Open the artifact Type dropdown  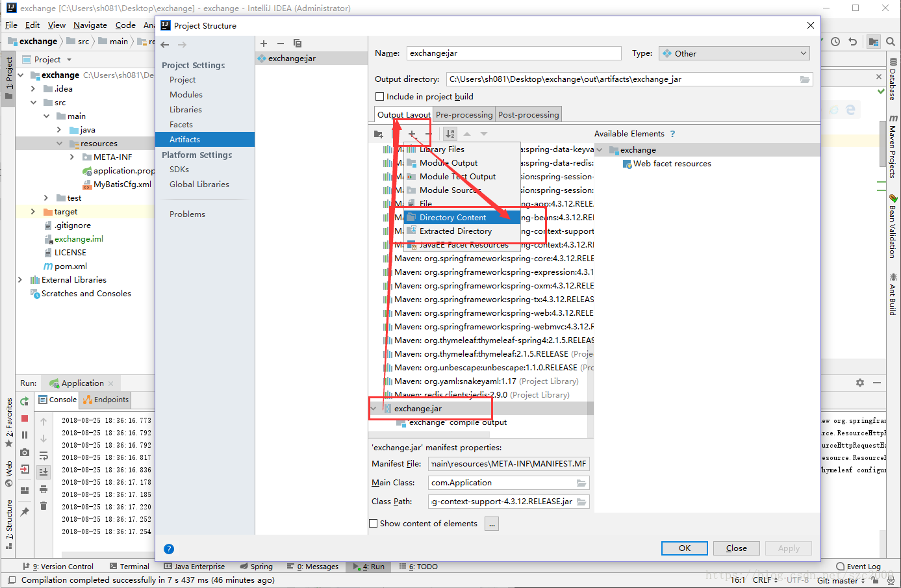click(x=734, y=53)
